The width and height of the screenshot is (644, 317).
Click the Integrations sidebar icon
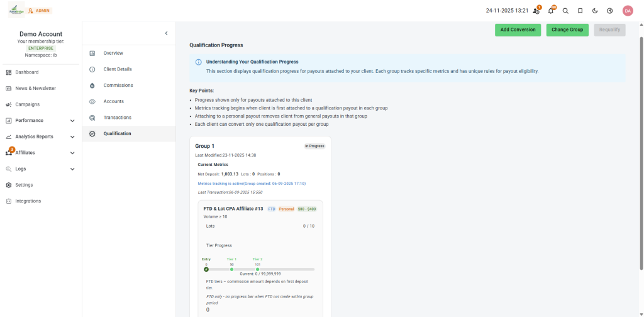pyautogui.click(x=9, y=201)
